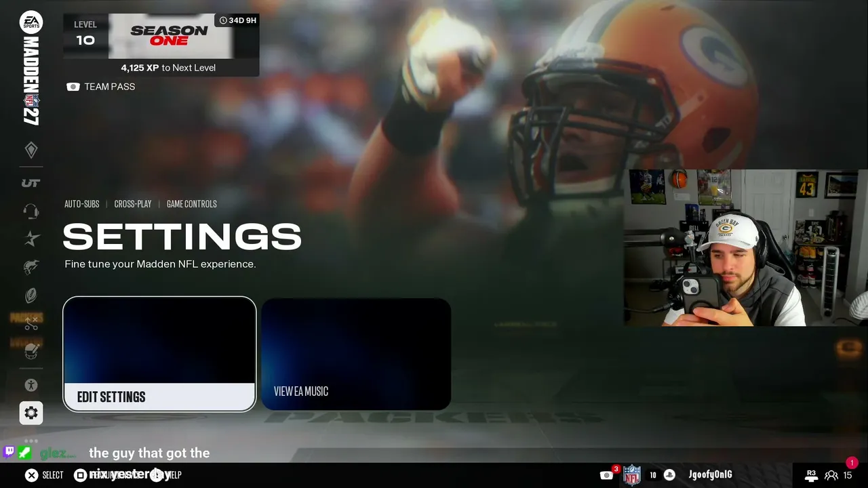Open the accessibility icon in sidebar
This screenshot has height=488, width=868.
tap(31, 385)
